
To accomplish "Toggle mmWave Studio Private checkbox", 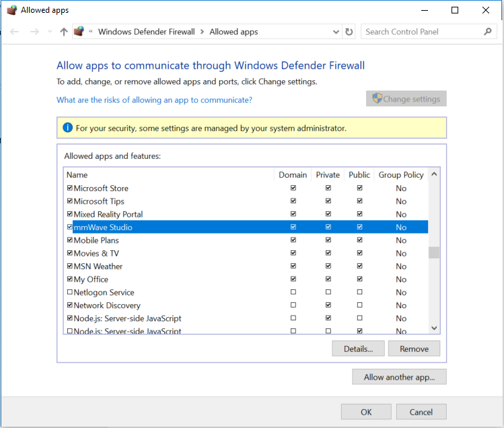I will coord(328,227).
